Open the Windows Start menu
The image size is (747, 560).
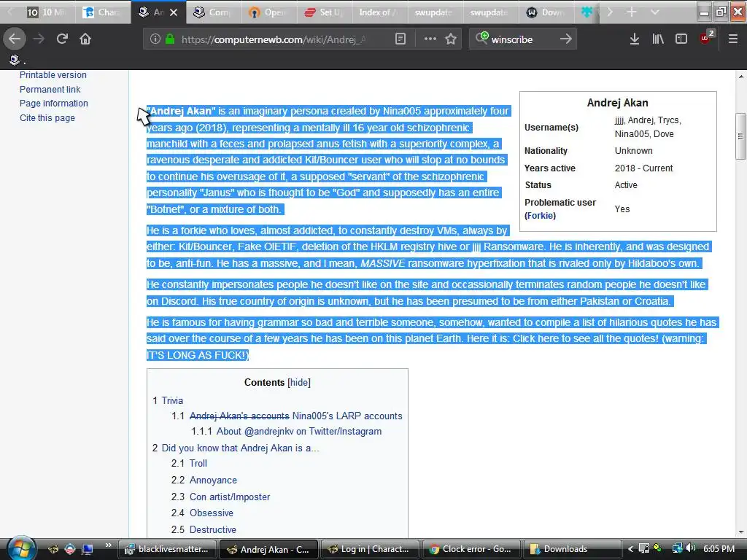[20, 548]
